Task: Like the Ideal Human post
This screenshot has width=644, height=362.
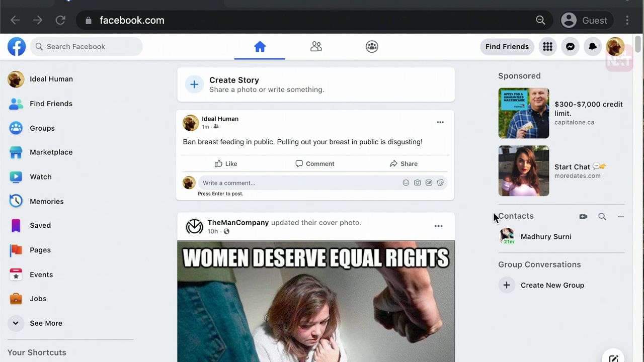Action: coord(226,164)
